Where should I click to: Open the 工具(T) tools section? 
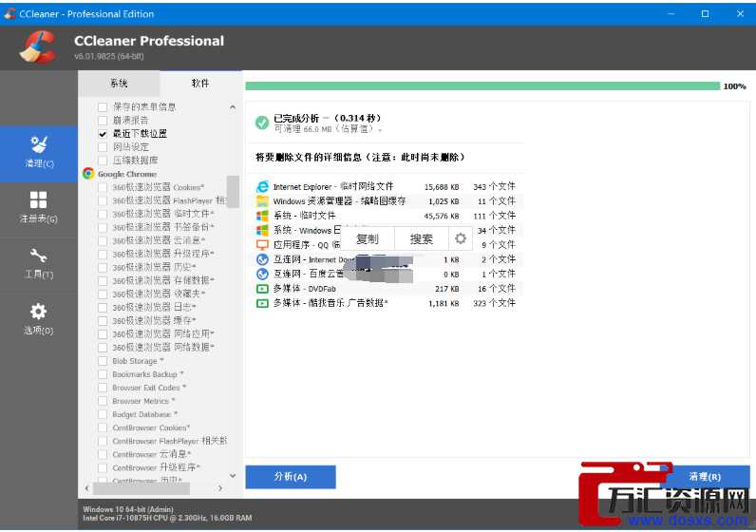pyautogui.click(x=39, y=265)
